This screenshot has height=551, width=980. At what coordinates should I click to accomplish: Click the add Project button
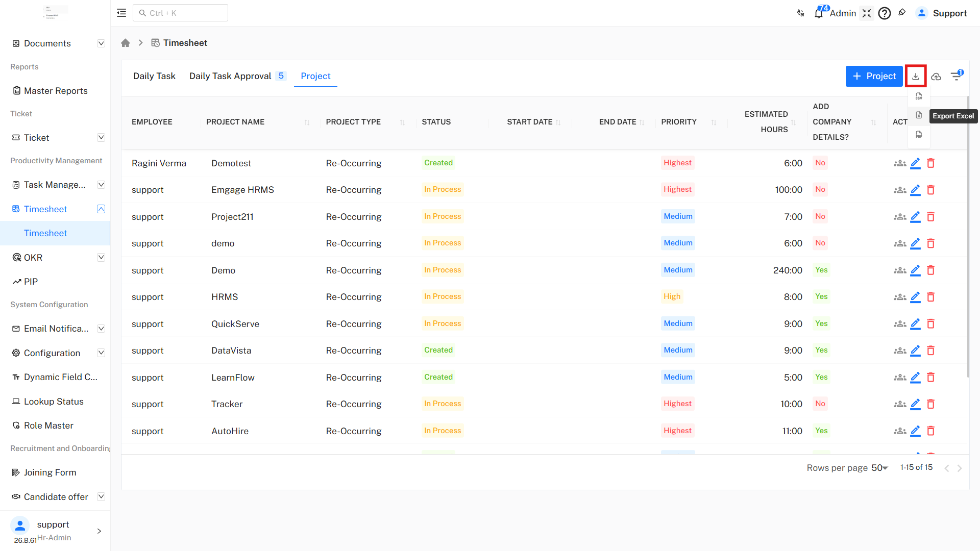(874, 76)
